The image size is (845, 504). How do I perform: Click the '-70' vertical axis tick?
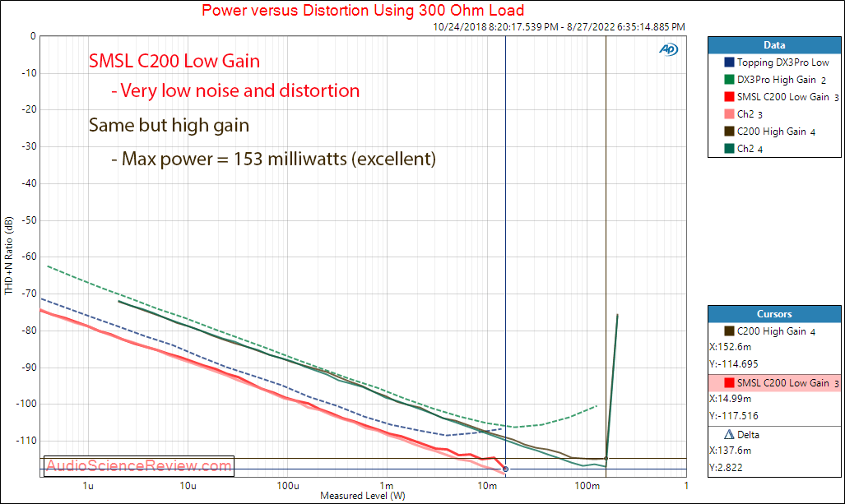point(29,294)
